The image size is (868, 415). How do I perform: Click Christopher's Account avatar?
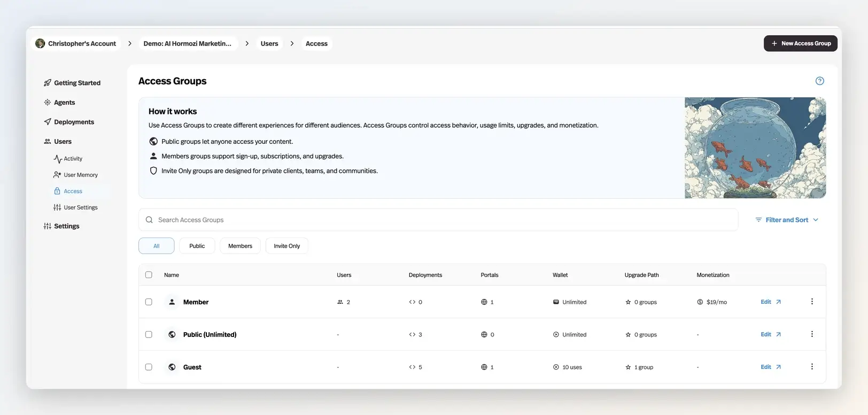(40, 43)
